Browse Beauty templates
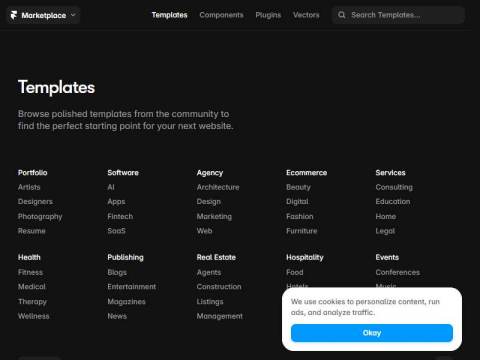 click(298, 188)
